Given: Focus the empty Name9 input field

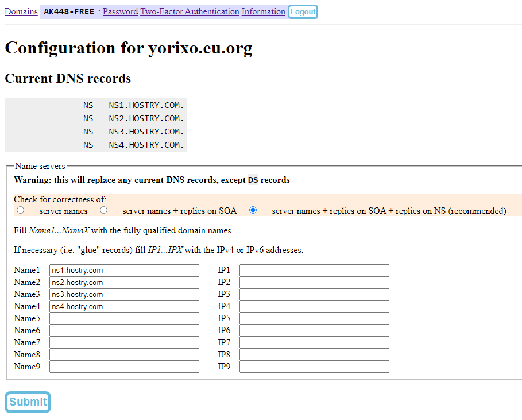Looking at the screenshot, I should [124, 367].
